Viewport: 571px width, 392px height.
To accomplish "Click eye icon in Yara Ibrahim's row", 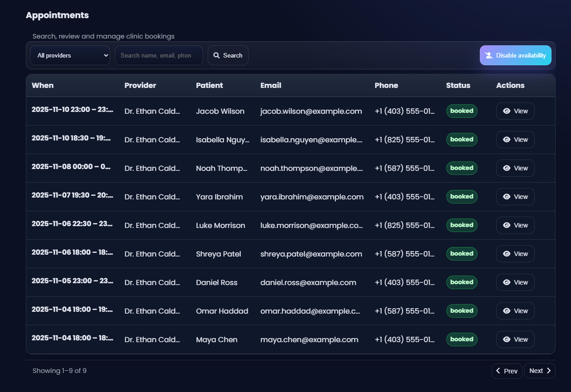I will pyautogui.click(x=507, y=197).
